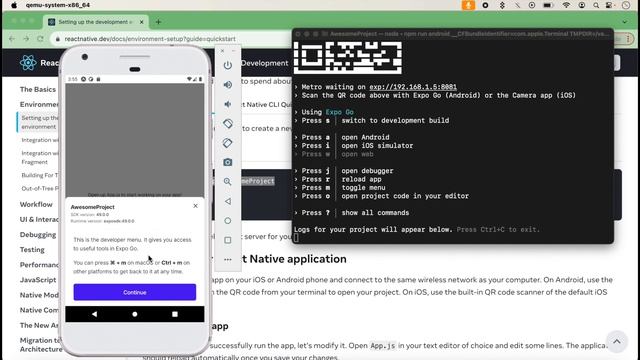
Task: Click the Wi-Fi icon in menu bar
Action: click(566, 5)
